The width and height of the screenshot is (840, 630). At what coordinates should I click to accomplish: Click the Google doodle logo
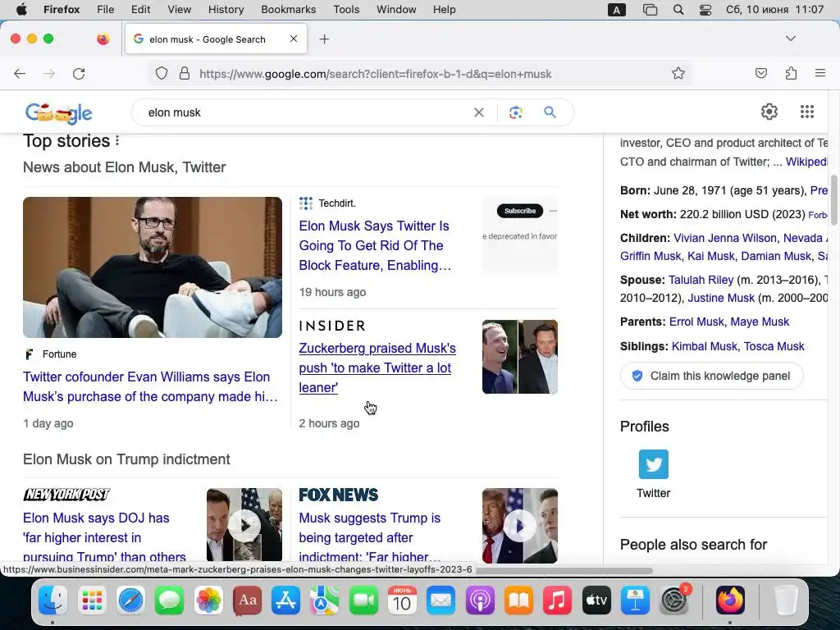click(x=59, y=112)
